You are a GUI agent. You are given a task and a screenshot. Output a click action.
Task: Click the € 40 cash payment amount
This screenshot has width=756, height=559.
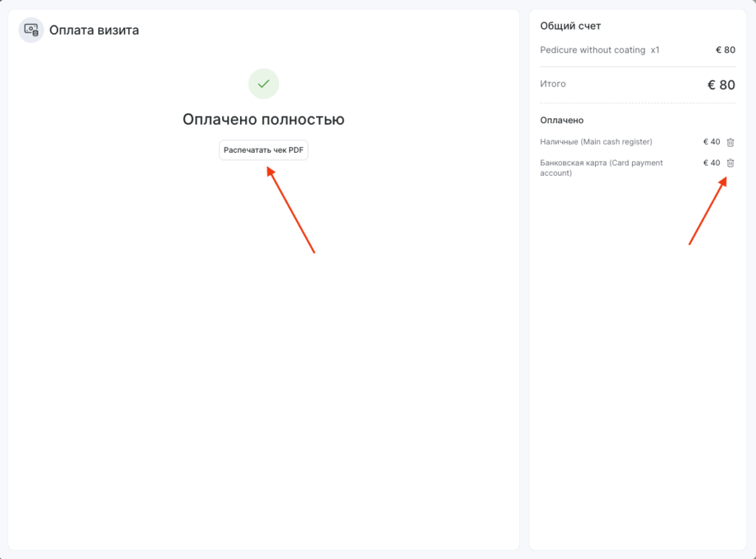[x=711, y=142]
